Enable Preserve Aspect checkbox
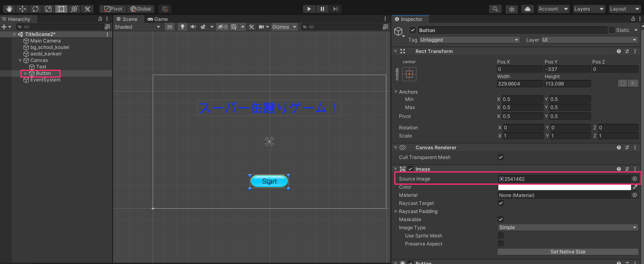Image resolution: width=644 pixels, height=264 pixels. pyautogui.click(x=501, y=244)
